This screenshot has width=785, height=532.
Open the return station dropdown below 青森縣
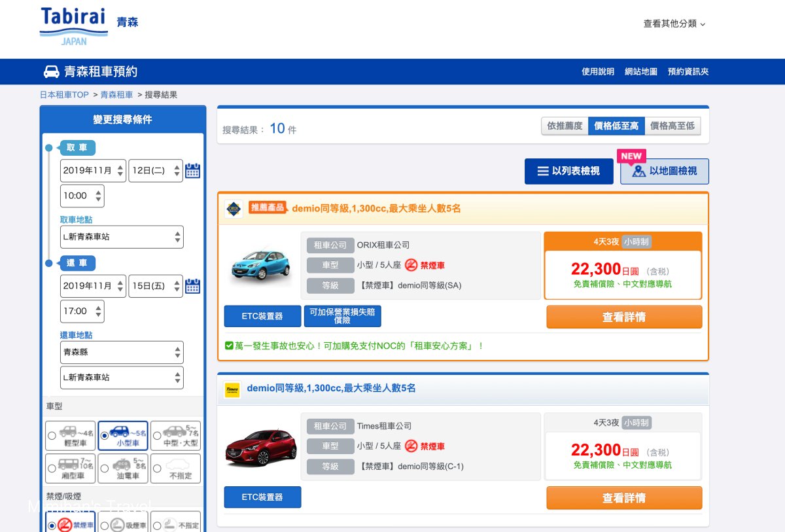point(122,378)
